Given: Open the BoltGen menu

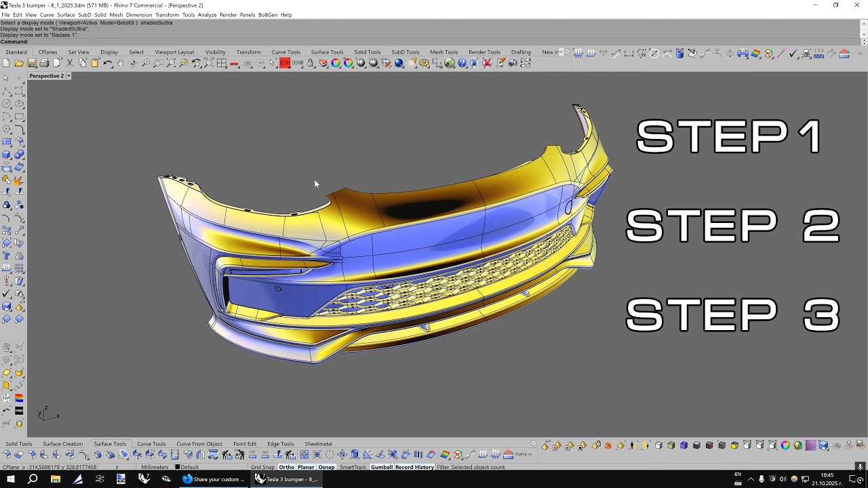Looking at the screenshot, I should [268, 15].
